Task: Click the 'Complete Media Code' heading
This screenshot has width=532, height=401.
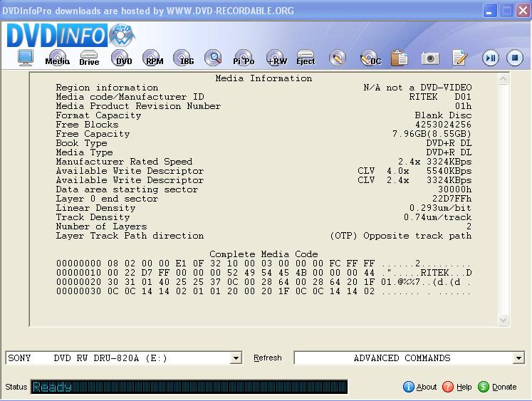Action: 264,254
